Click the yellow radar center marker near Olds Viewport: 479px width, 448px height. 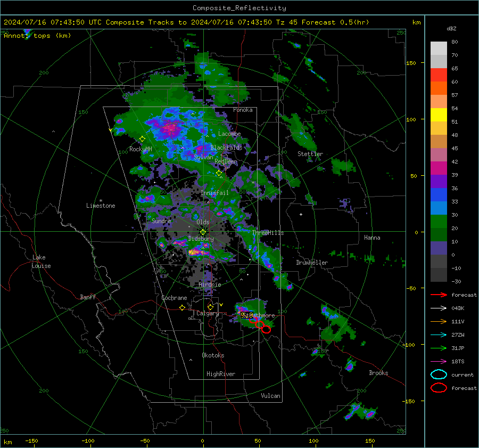pos(203,232)
